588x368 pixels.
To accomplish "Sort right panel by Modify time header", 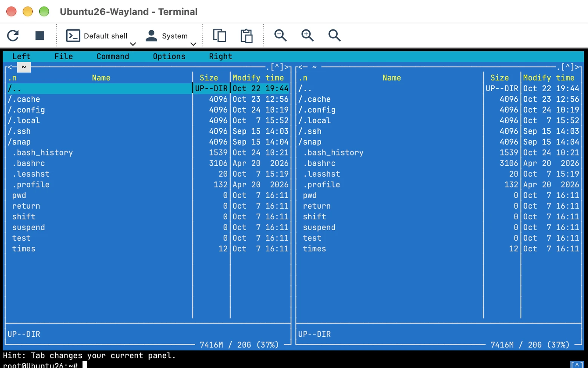I will (x=549, y=78).
